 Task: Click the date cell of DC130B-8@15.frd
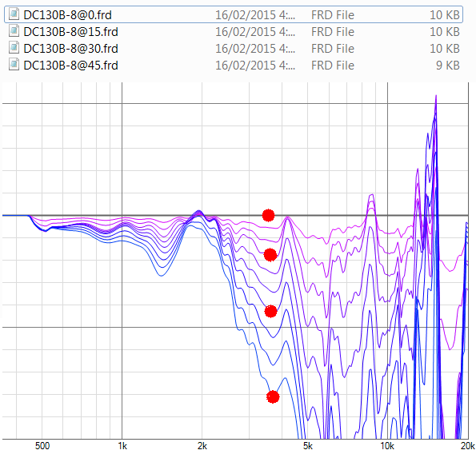(255, 32)
